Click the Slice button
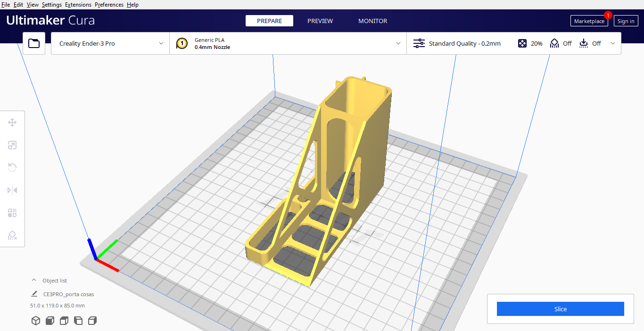 tap(561, 309)
